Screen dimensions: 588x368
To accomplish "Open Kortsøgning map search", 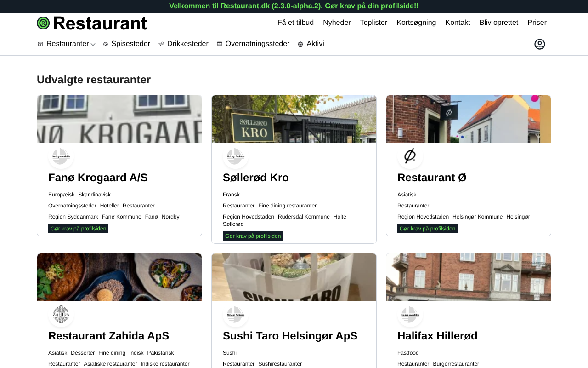I will [x=416, y=23].
